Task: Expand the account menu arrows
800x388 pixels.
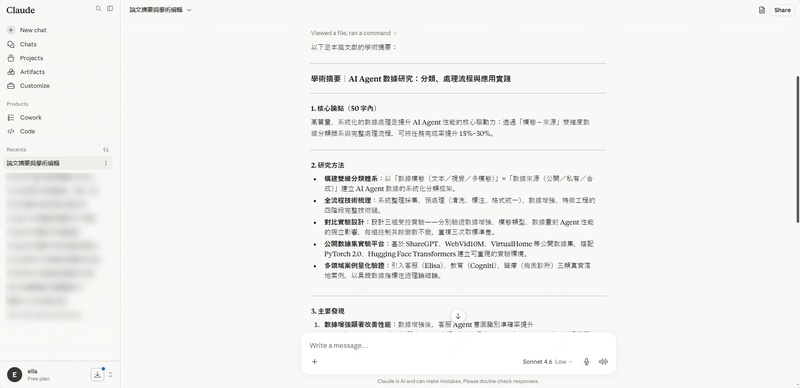Action: click(110, 375)
